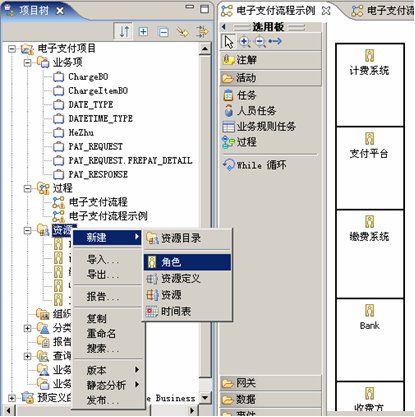Open the 电子支付流程示例 tree item

(108, 216)
